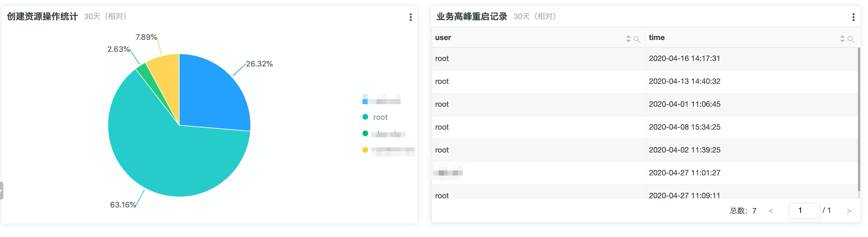Select the time cell 2020-04-27 11:01:27
868x237 pixels.
684,173
